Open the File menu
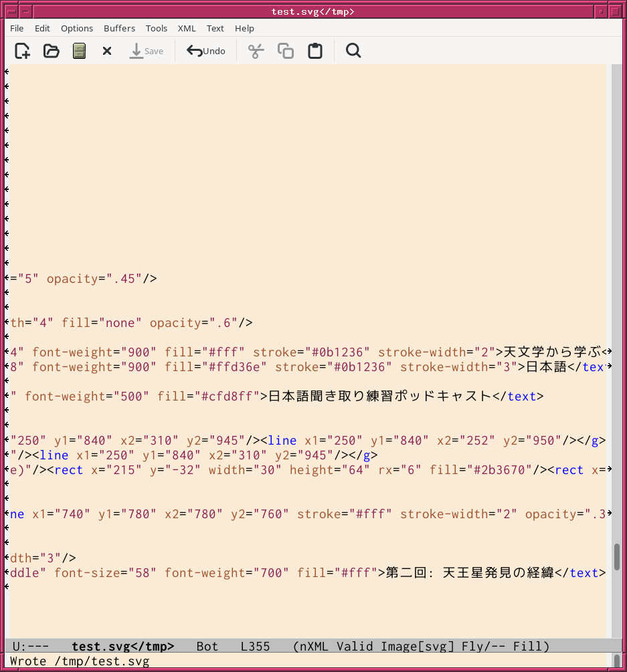The width and height of the screenshot is (627, 672). tap(17, 28)
